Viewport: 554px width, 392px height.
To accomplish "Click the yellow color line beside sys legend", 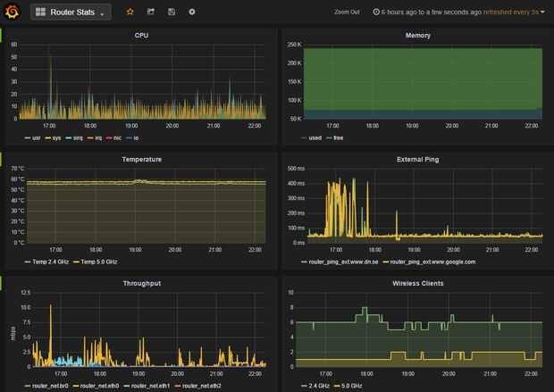I will point(48,138).
